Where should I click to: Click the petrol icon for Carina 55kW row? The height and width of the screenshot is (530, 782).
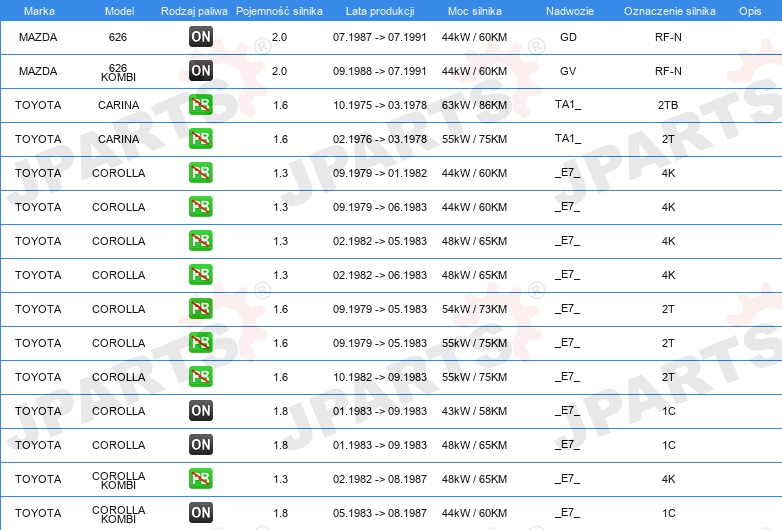pyautogui.click(x=200, y=138)
